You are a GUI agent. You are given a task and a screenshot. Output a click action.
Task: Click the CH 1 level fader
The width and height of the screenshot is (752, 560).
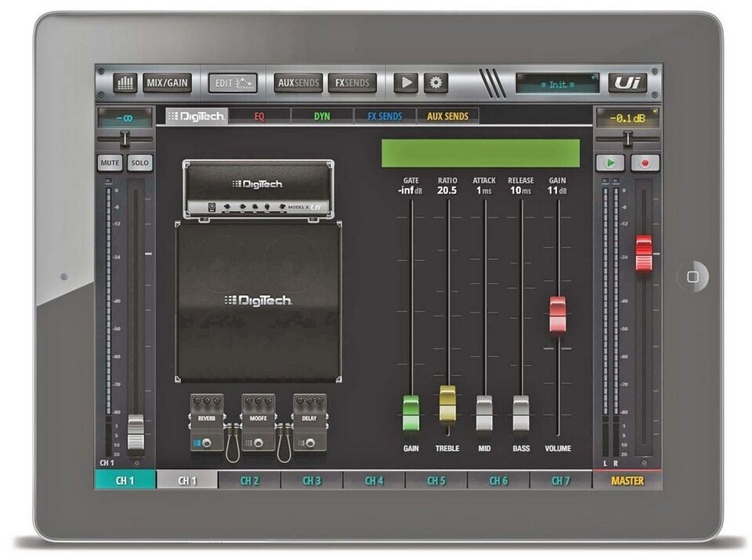coord(136,433)
